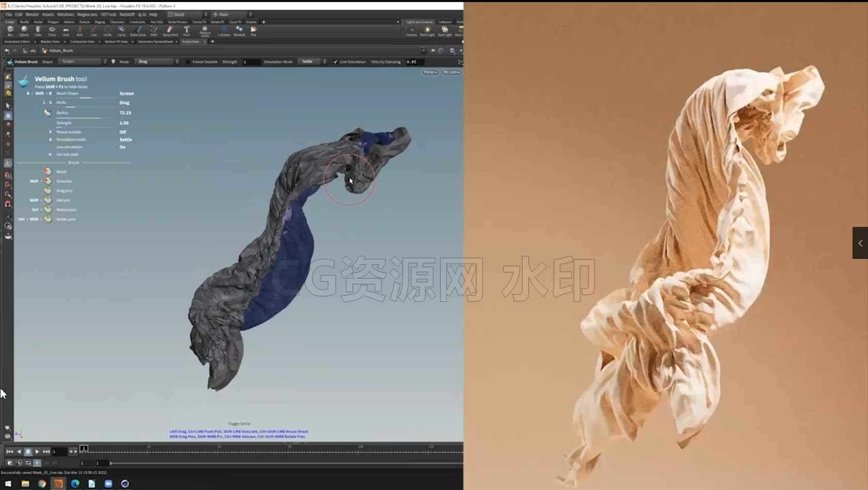Open Microsoft Edge from the taskbar
This screenshot has height=490, width=868.
75,484
